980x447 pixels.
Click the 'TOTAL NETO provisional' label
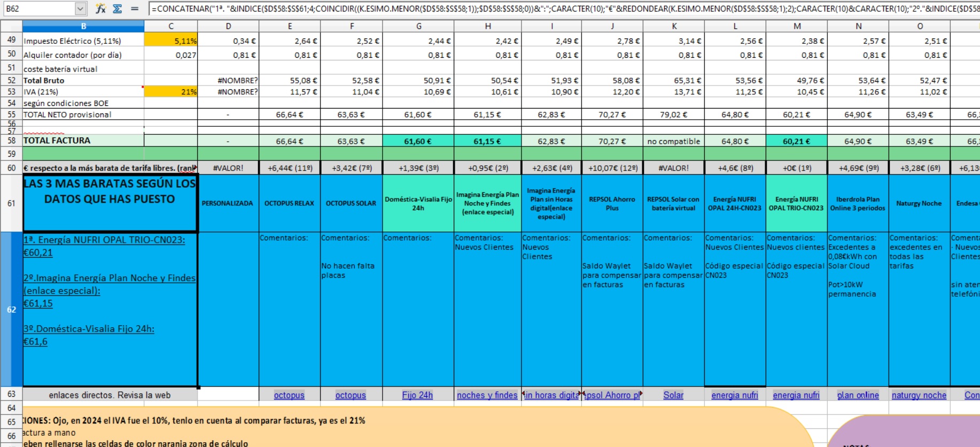click(67, 114)
